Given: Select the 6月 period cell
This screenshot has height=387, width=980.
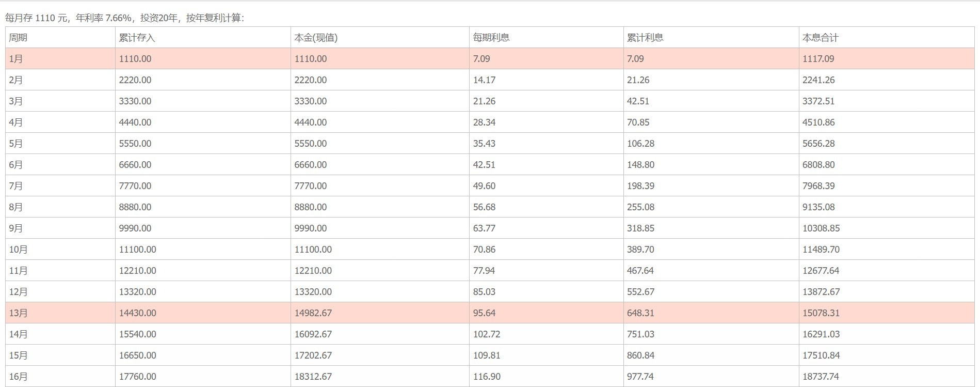Looking at the screenshot, I should 60,165.
